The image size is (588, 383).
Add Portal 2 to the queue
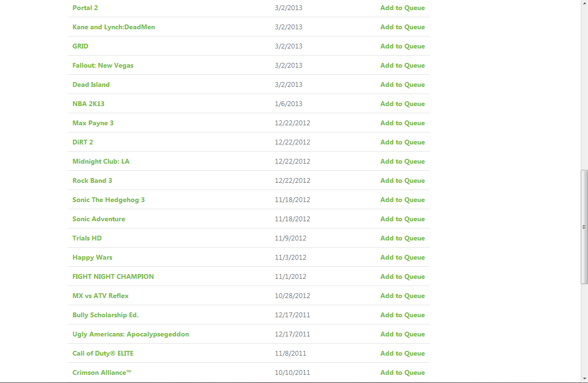coord(402,8)
